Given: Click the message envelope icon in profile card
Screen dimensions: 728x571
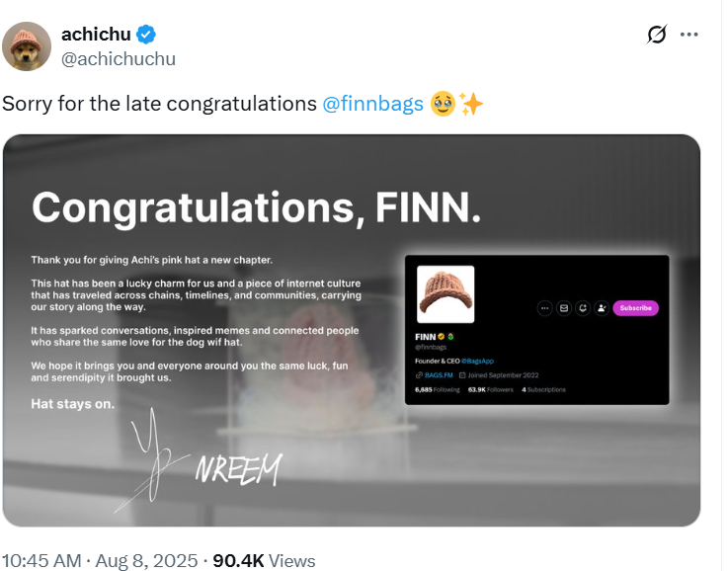Looking at the screenshot, I should point(564,308).
